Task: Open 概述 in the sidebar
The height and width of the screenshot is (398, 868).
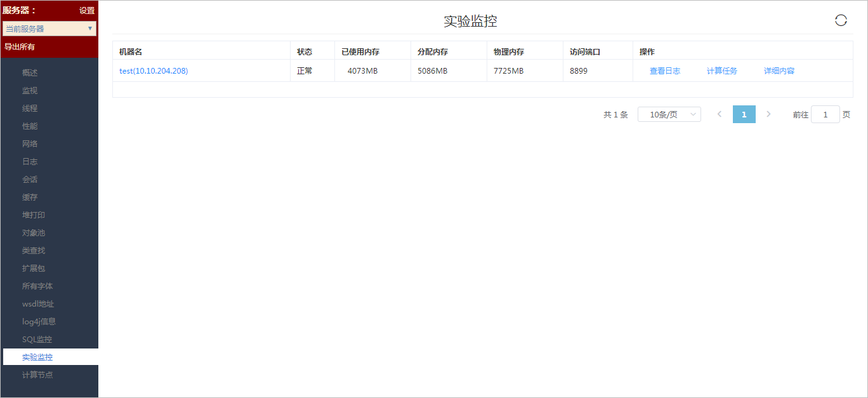Action: 30,73
